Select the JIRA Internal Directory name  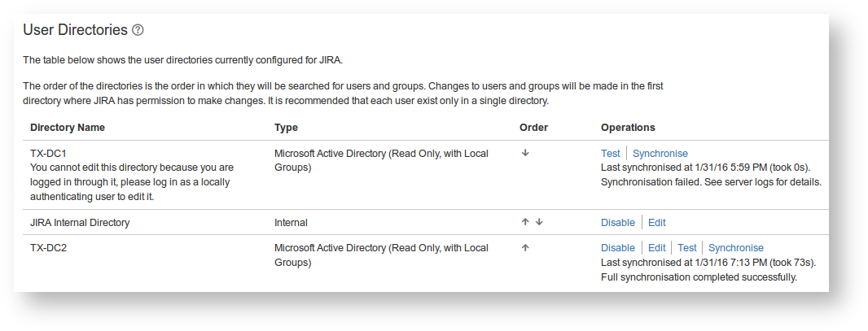tap(80, 223)
